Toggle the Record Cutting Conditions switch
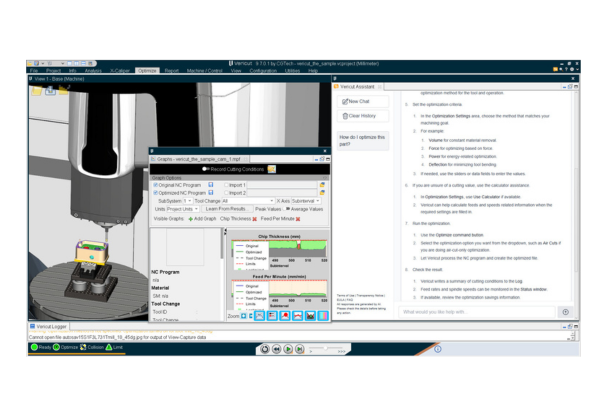 click(205, 169)
